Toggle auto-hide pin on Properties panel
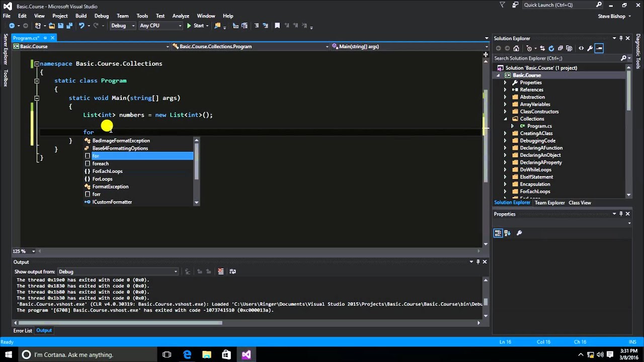644x362 pixels. (x=621, y=214)
